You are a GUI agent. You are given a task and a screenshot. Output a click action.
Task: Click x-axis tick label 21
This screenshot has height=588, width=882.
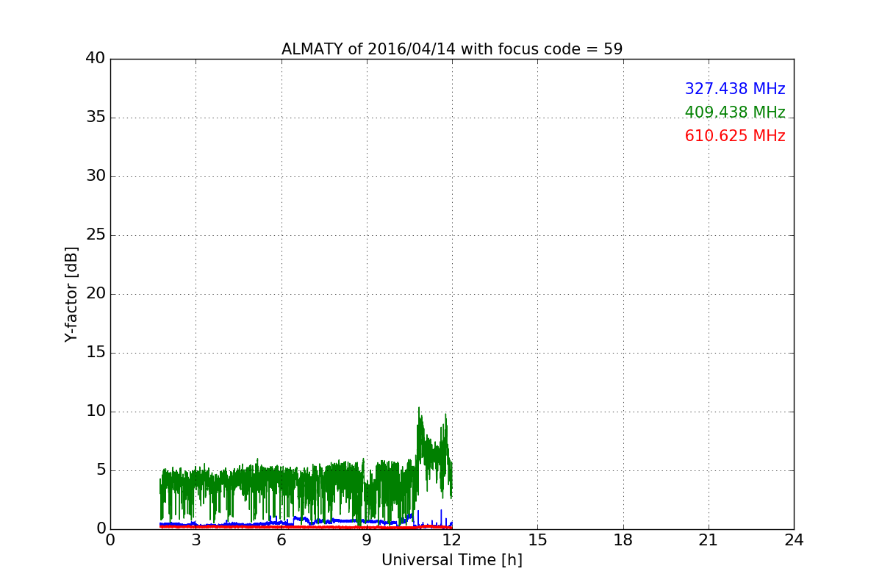coord(709,539)
